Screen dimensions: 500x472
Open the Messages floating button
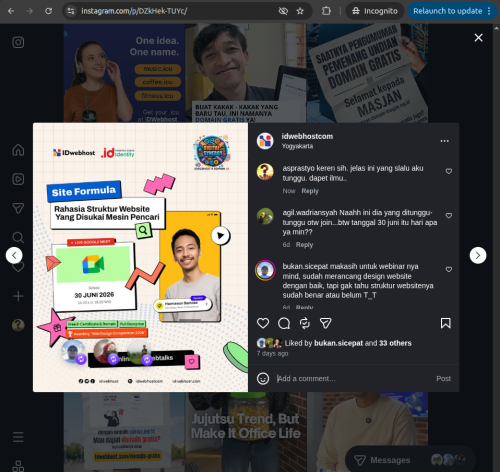point(410,460)
